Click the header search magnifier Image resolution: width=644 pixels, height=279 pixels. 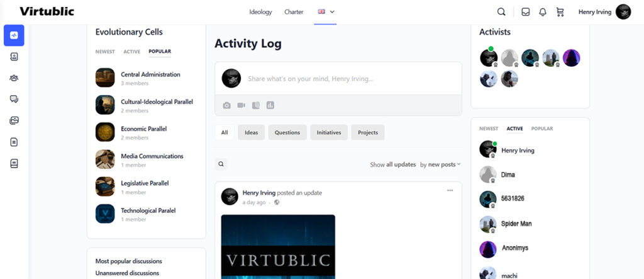tap(501, 12)
